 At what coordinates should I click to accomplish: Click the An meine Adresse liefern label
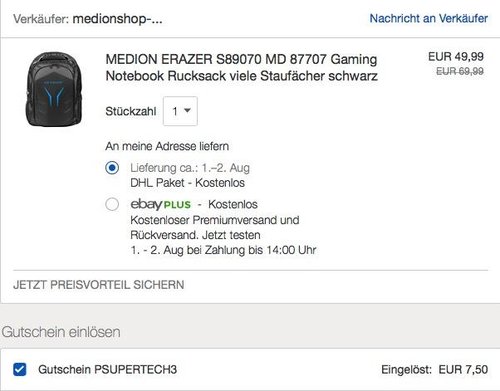pyautogui.click(x=167, y=146)
